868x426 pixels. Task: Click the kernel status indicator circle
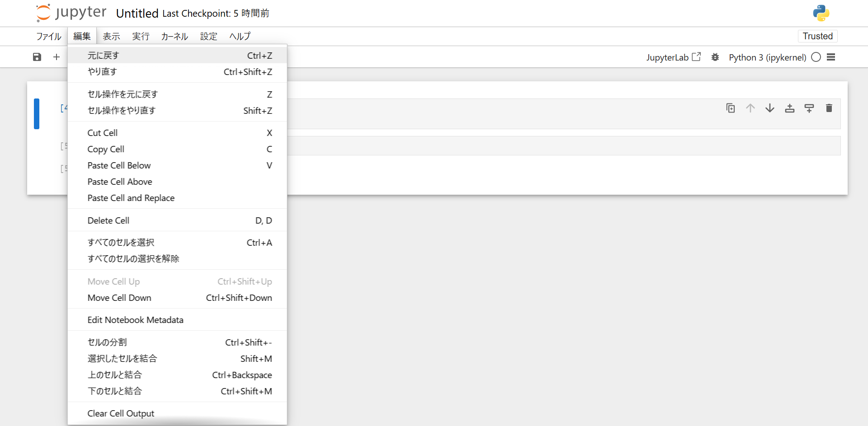pyautogui.click(x=816, y=57)
